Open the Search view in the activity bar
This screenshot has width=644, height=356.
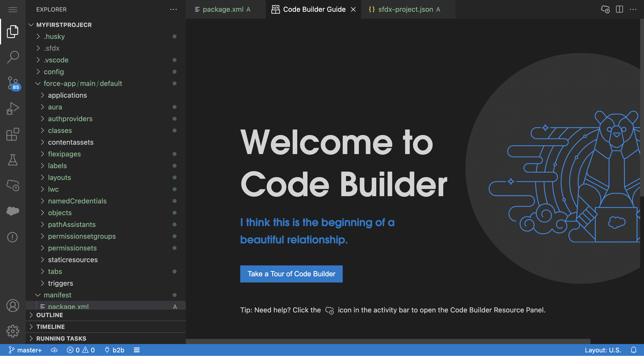tap(13, 57)
